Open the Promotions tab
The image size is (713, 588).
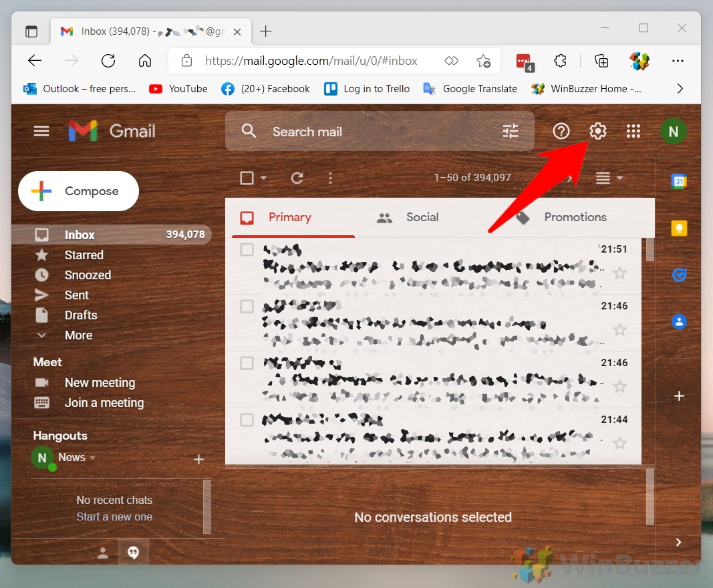coord(575,217)
